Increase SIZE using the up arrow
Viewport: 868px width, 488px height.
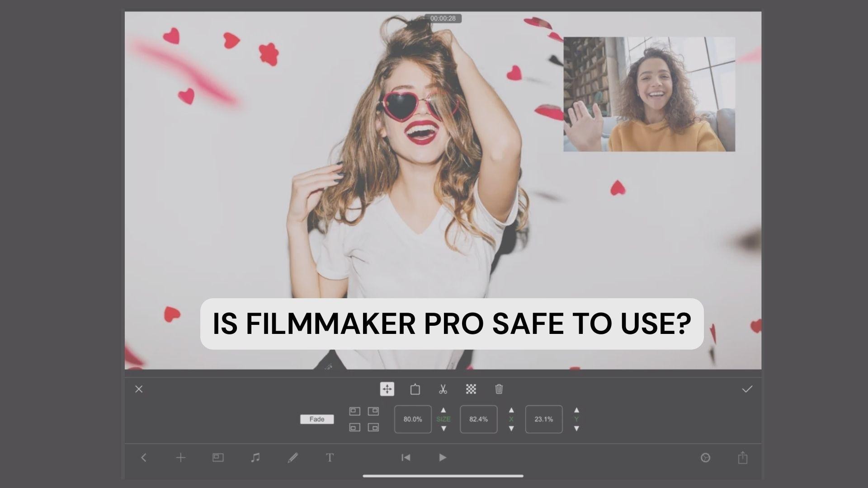[x=443, y=411]
